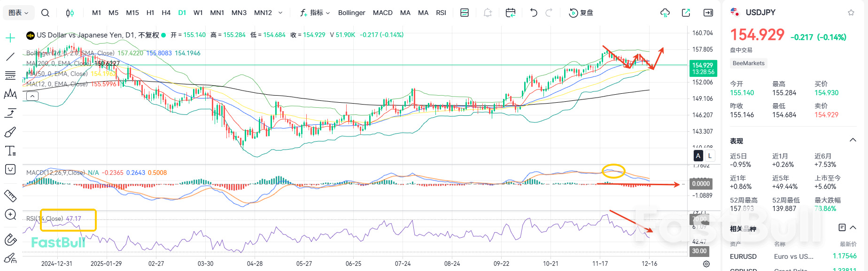Open EURUSD in related symbols list
The image size is (868, 271).
743,256
